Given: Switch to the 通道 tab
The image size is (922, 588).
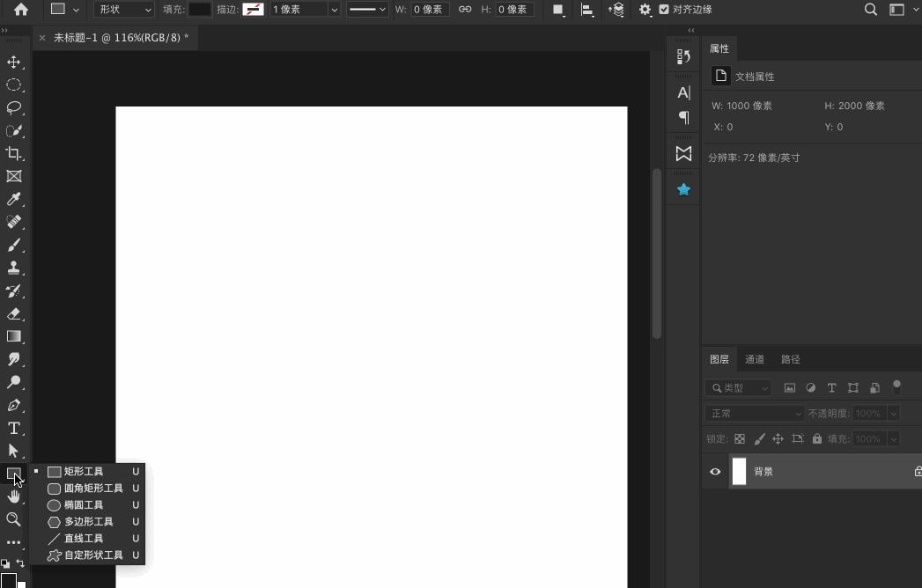Looking at the screenshot, I should pos(754,358).
